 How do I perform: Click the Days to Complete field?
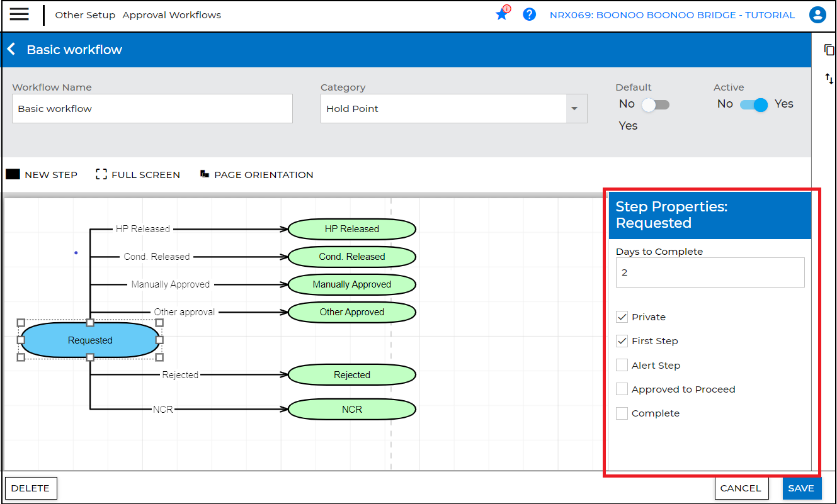(710, 272)
